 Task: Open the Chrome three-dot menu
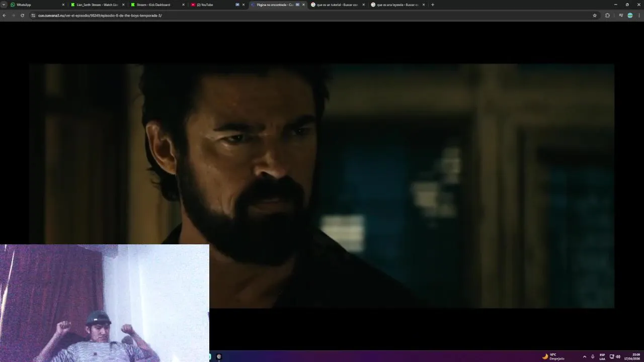point(639,16)
